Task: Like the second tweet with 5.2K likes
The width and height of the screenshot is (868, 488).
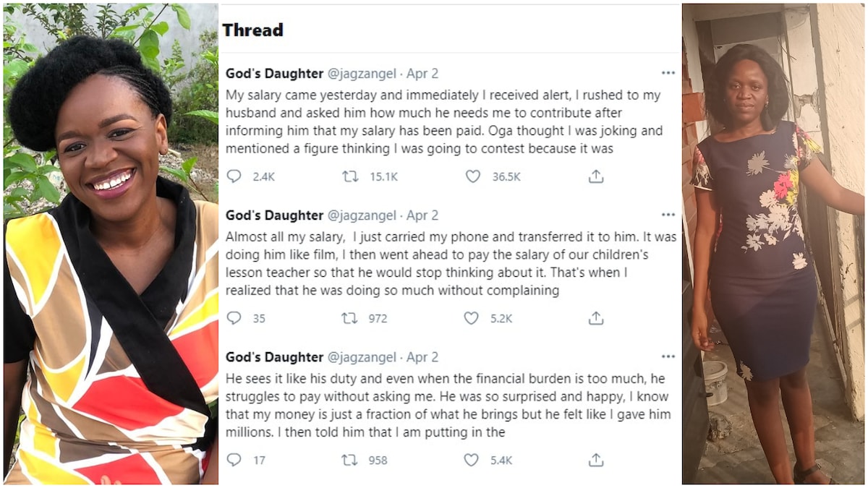Action: point(472,318)
